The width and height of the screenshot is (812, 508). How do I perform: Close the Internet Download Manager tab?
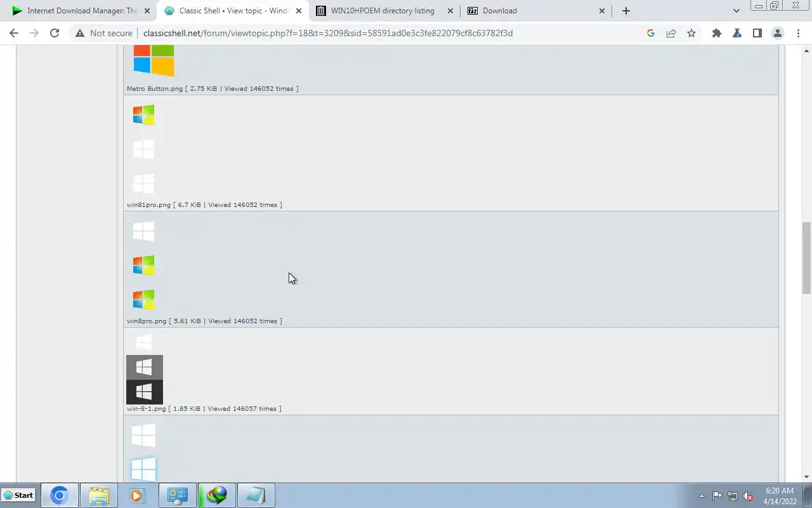click(147, 11)
